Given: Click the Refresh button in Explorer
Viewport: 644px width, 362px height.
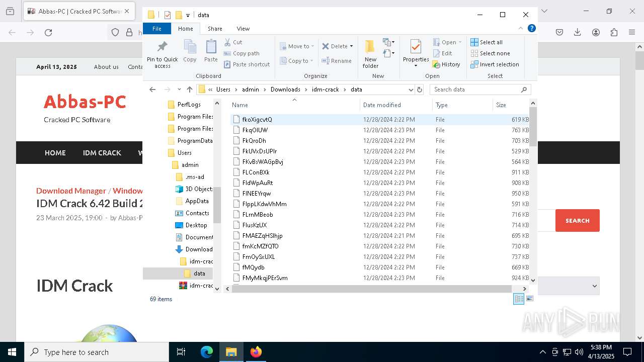Looking at the screenshot, I should [x=420, y=89].
